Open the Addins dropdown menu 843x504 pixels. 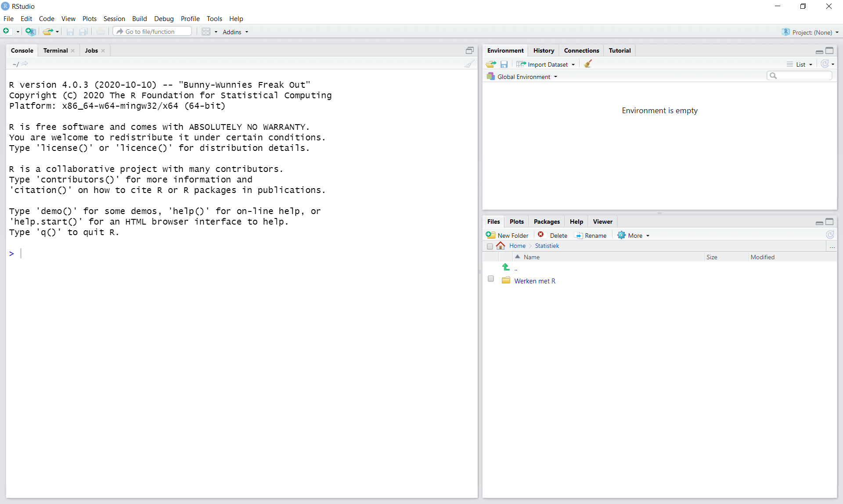pyautogui.click(x=235, y=32)
